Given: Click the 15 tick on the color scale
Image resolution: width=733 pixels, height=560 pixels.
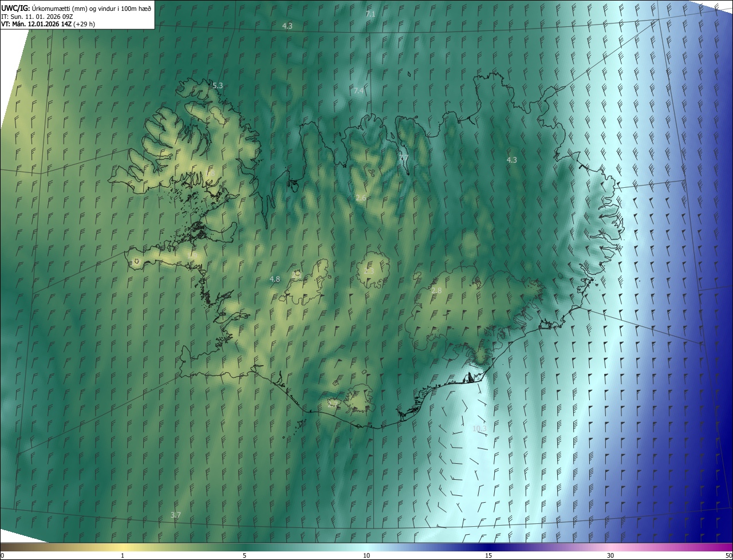Looking at the screenshot, I should tap(488, 556).
